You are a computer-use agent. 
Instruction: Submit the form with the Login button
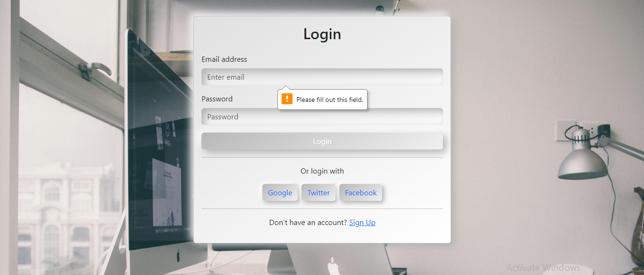point(322,141)
